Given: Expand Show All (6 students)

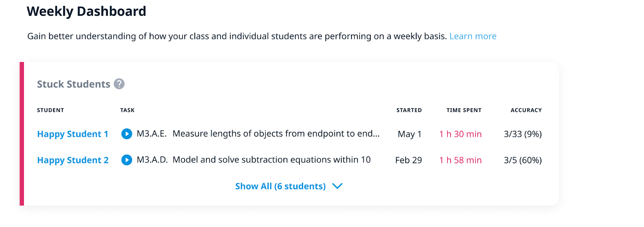Looking at the screenshot, I should (280, 186).
